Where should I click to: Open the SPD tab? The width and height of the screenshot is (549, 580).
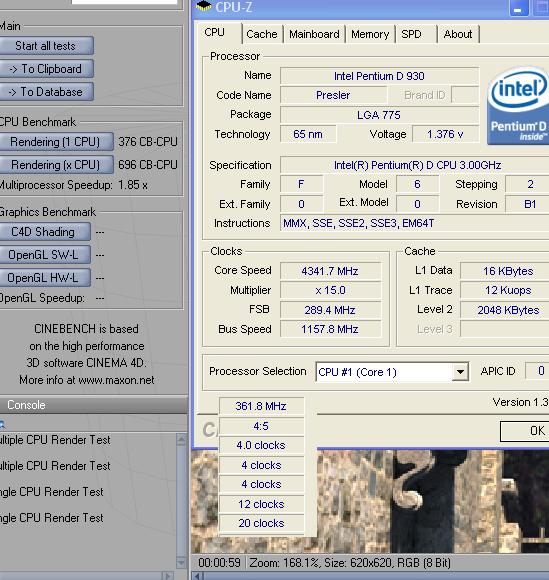[416, 34]
